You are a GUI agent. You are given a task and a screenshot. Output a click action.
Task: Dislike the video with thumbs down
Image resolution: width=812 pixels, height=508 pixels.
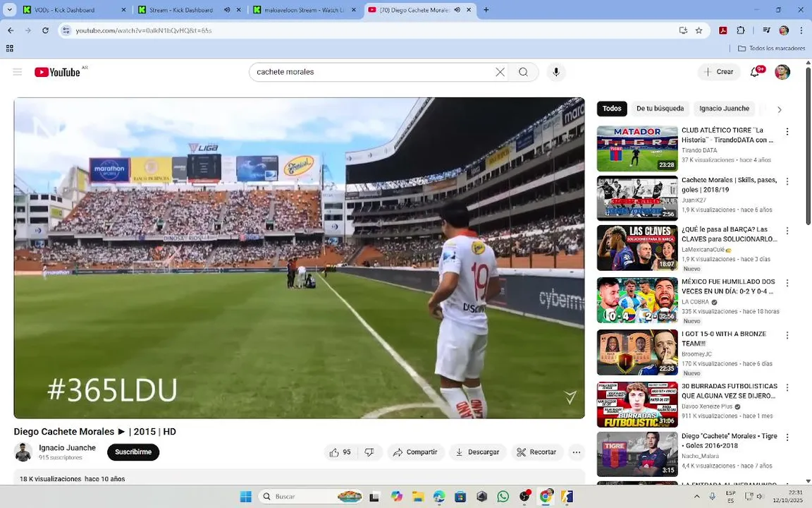tap(369, 452)
